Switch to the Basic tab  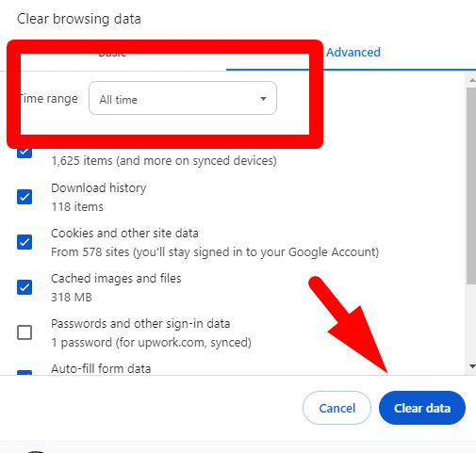[x=112, y=55]
